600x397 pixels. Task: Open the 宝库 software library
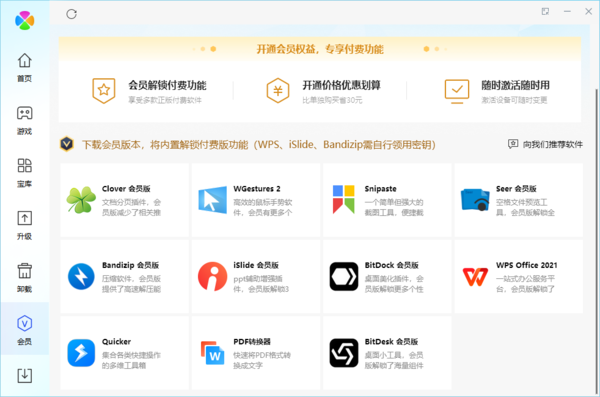coord(24,173)
